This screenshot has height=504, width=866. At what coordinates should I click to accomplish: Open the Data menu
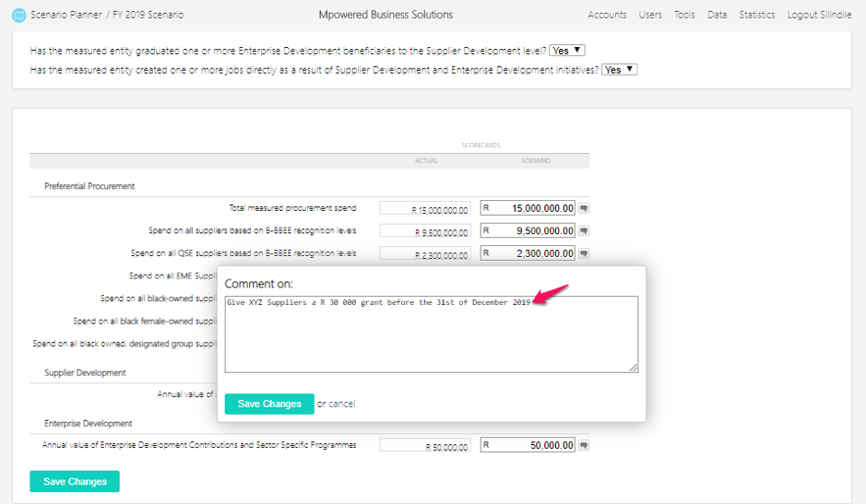[717, 15]
